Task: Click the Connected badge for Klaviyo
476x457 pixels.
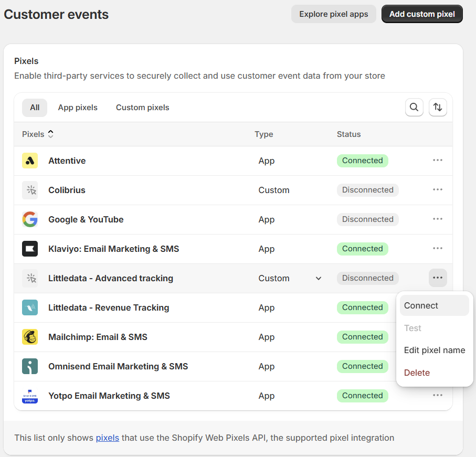Action: [363, 249]
